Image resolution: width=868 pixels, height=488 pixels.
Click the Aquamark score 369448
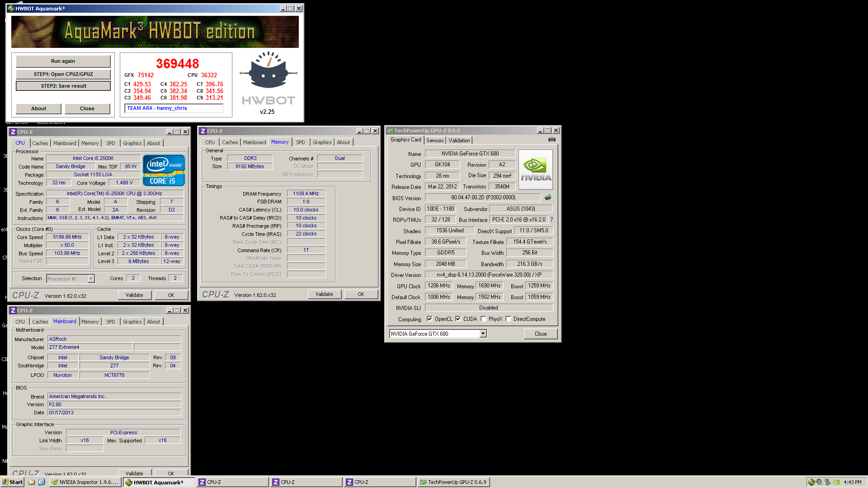pos(177,64)
